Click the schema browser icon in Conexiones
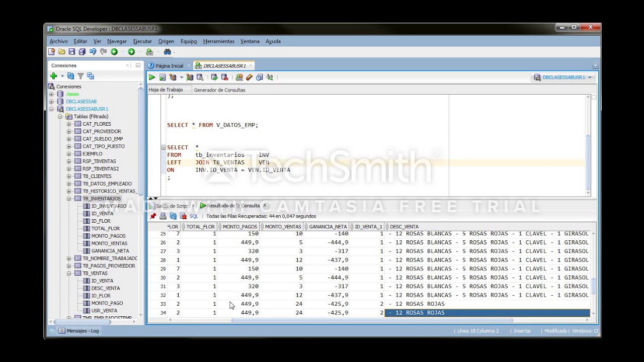 coord(91,76)
